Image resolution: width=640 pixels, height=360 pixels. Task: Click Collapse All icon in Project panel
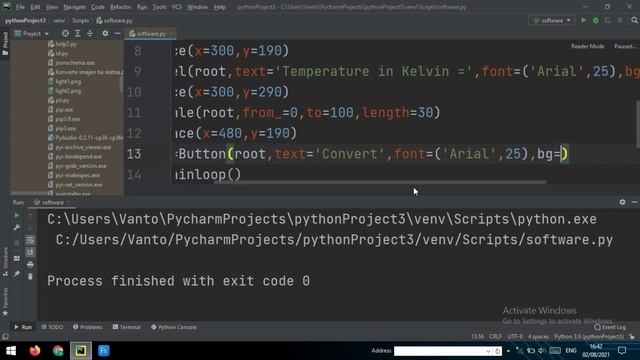pos(90,33)
